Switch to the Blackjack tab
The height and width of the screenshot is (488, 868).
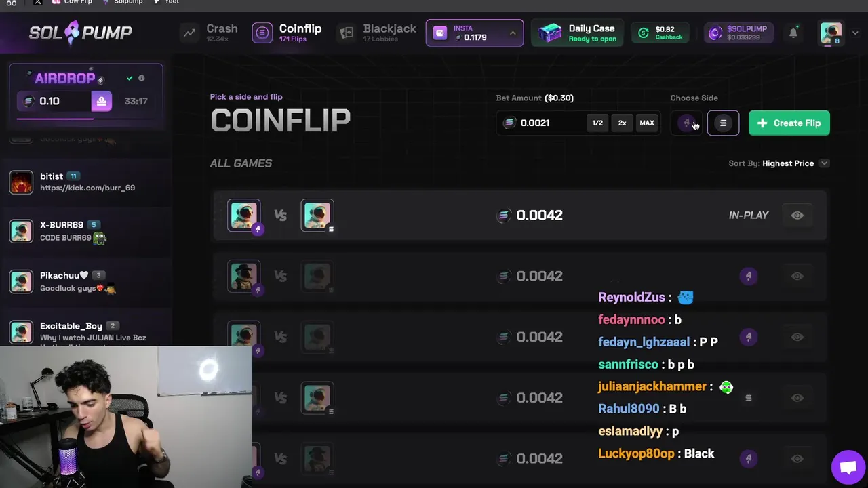point(377,33)
